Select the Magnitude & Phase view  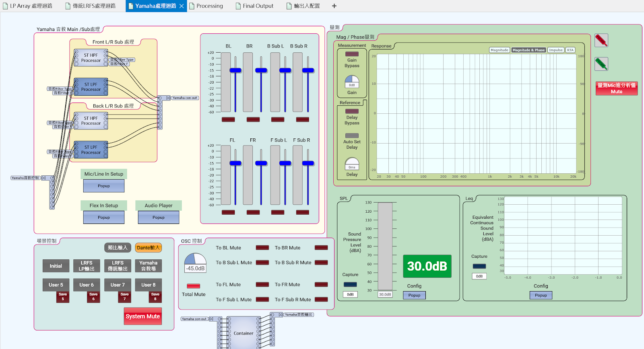click(529, 50)
